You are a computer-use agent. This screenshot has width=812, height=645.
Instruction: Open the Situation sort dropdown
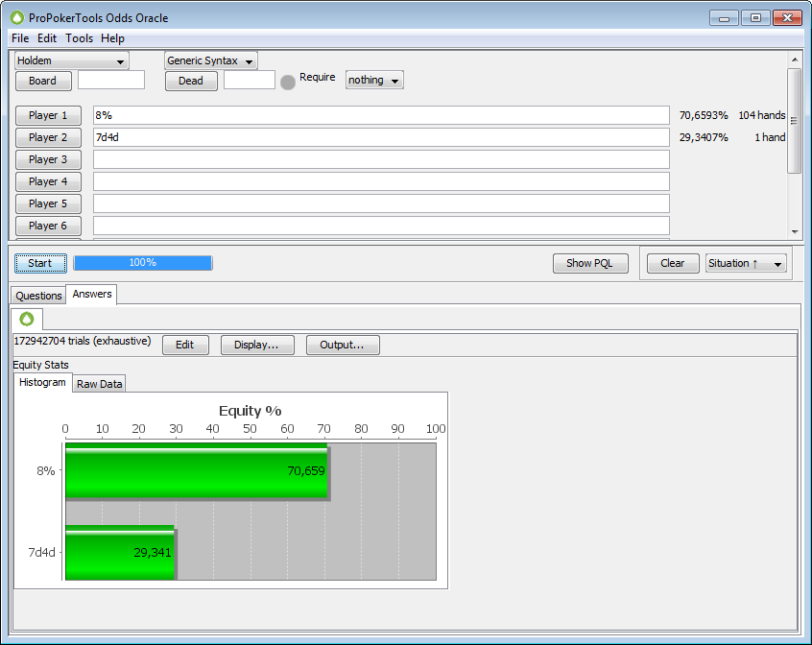pos(746,263)
